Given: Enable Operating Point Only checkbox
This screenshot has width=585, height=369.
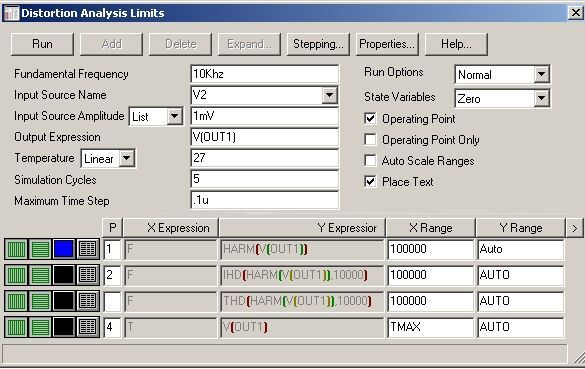Looking at the screenshot, I should click(x=370, y=140).
